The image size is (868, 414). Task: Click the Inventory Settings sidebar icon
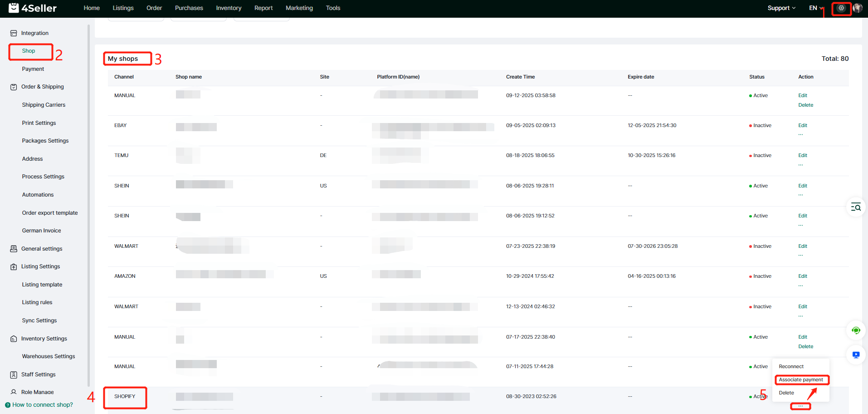pos(14,339)
